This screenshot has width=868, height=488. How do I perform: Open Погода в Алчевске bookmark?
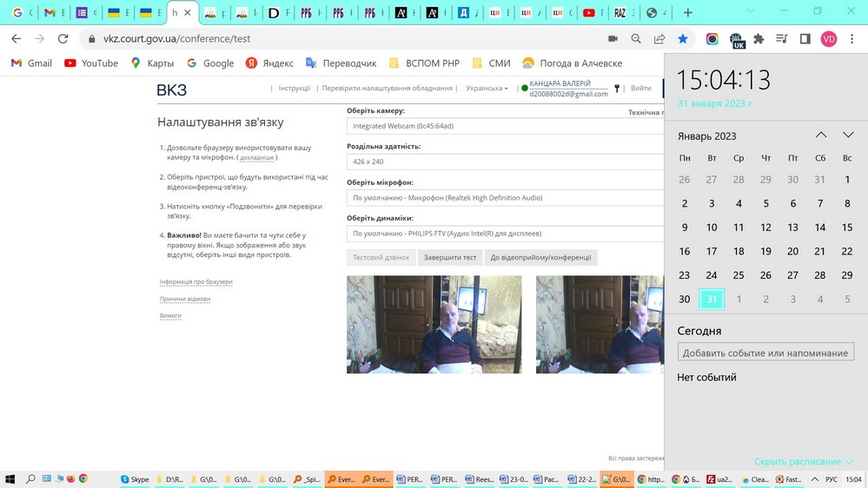tap(573, 63)
